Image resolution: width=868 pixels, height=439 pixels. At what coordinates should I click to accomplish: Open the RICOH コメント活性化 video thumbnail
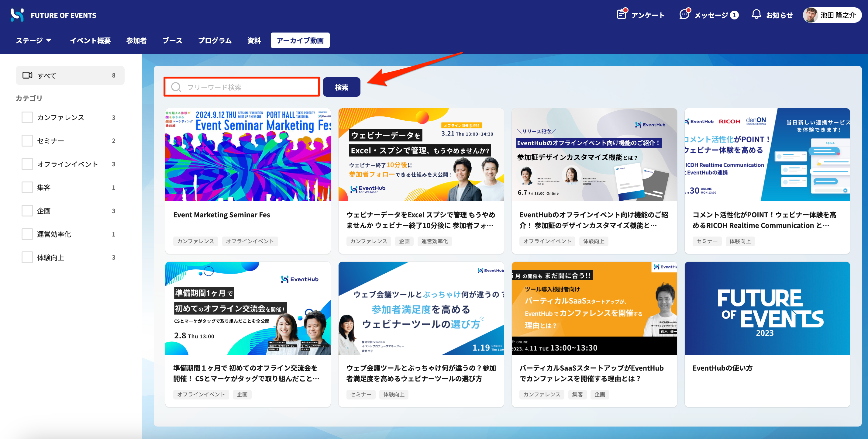coord(767,155)
